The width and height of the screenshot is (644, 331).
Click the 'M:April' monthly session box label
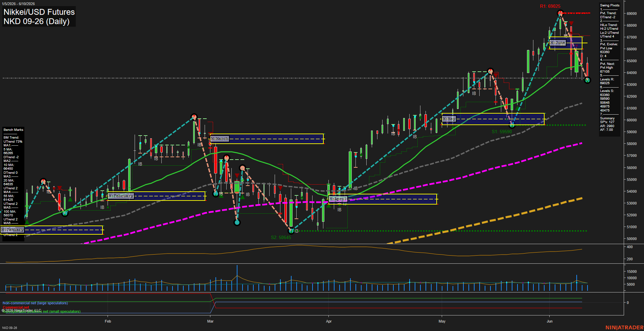[338, 199]
